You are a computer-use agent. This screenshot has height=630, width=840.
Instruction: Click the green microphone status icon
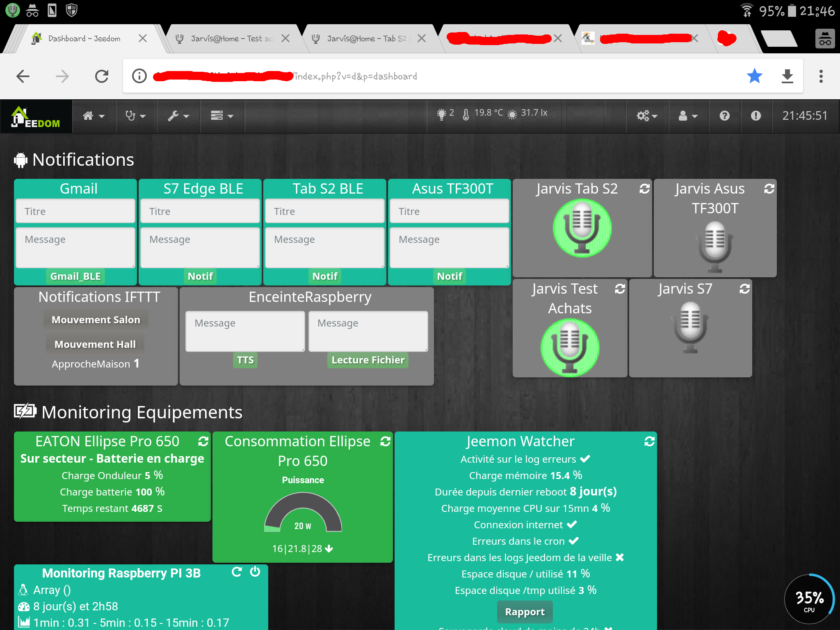(12, 10)
